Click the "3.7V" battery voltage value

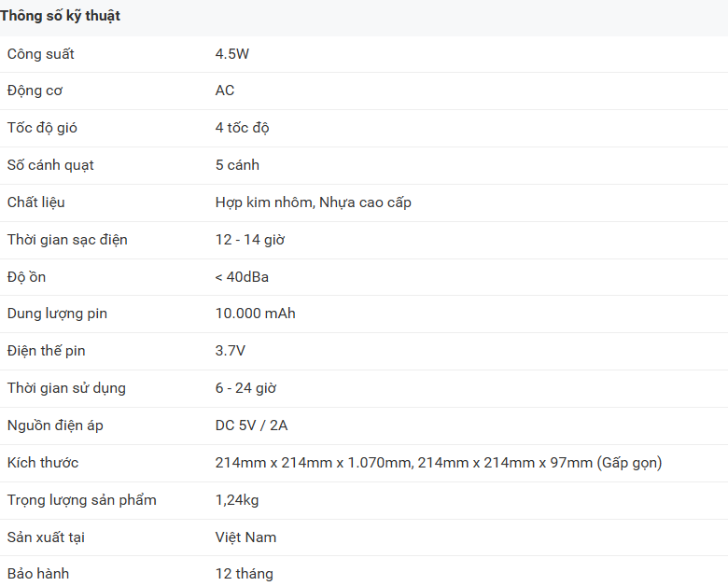tap(231, 351)
